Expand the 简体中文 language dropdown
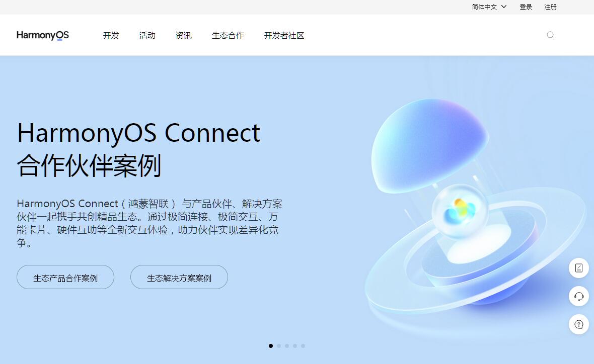Image resolution: width=594 pixels, height=364 pixels. click(489, 7)
